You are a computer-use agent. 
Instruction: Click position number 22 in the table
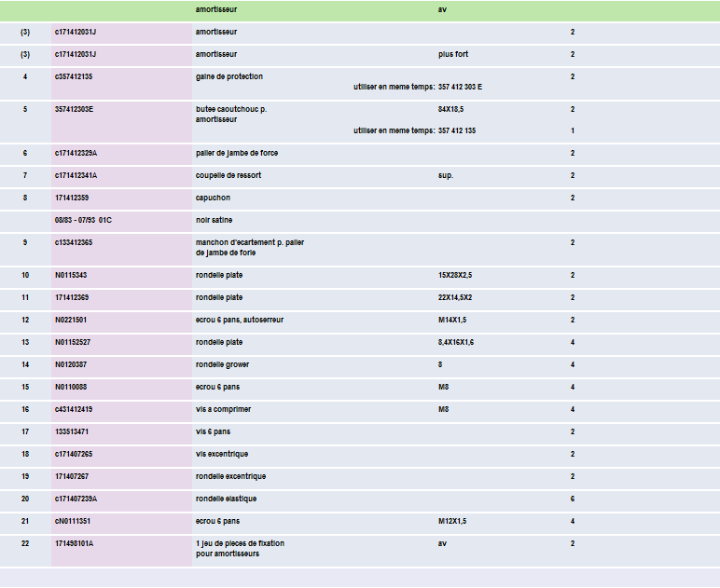pos(25,543)
